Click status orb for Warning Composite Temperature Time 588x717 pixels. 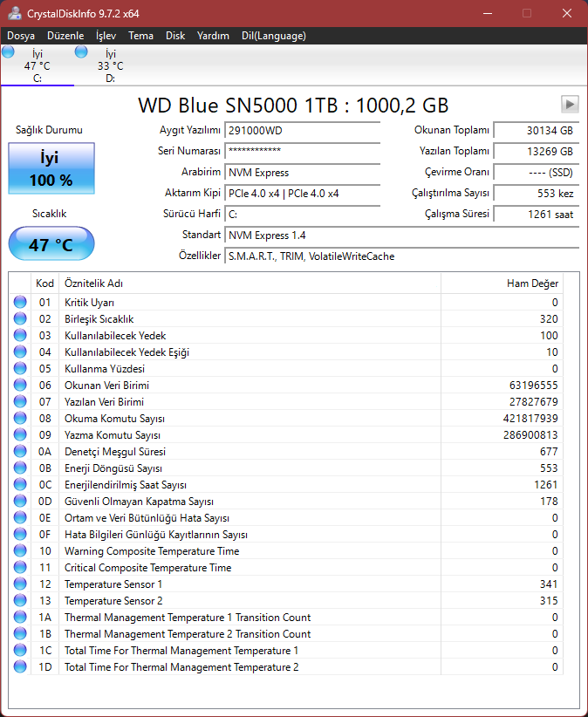(20, 550)
